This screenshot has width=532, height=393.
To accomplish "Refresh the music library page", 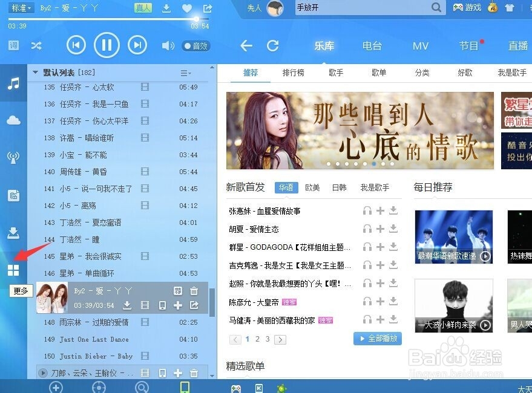I will coord(272,45).
